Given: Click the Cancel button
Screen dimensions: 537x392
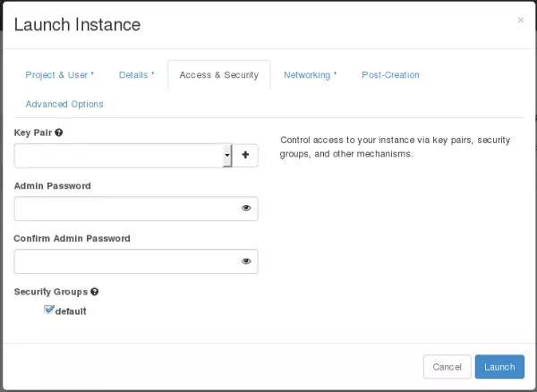Looking at the screenshot, I should [447, 367].
